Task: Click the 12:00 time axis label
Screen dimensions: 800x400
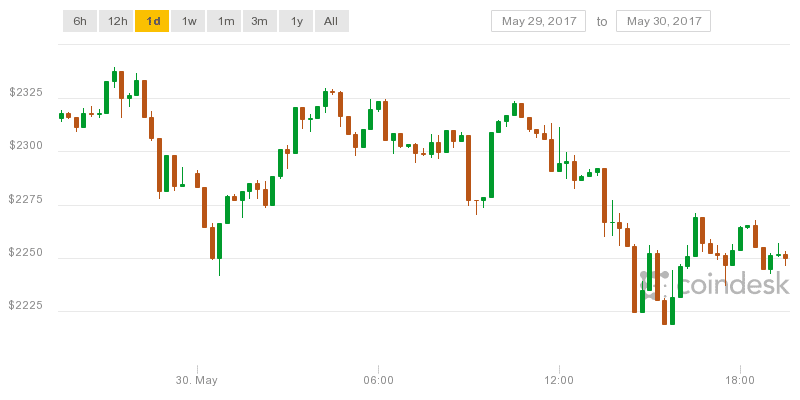Action: [x=559, y=380]
